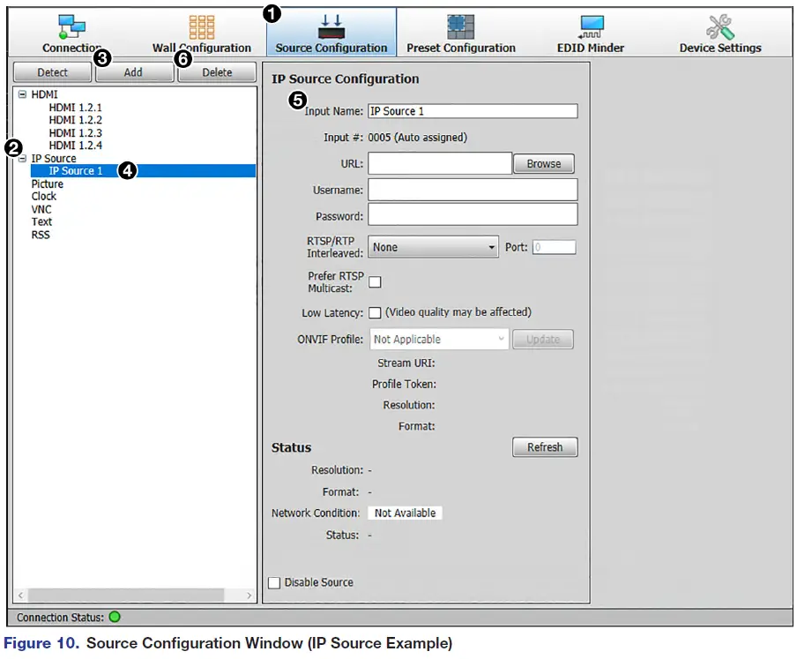Click the Delete button

pos(217,72)
